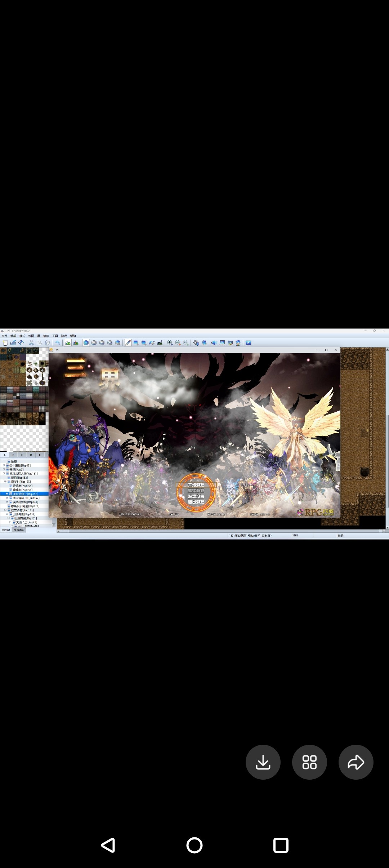The width and height of the screenshot is (389, 868).
Task: Open the 编辑 menu
Action: (13, 336)
